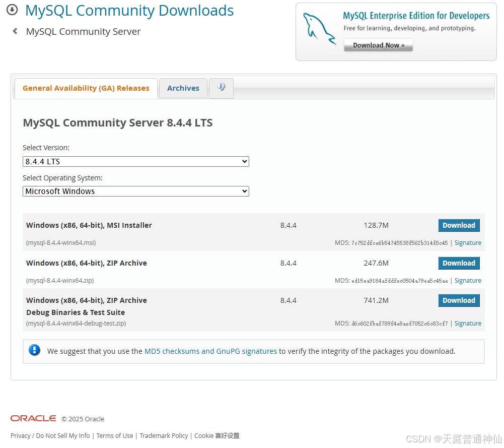
Task: Open the Select Version dropdown
Action: point(135,161)
